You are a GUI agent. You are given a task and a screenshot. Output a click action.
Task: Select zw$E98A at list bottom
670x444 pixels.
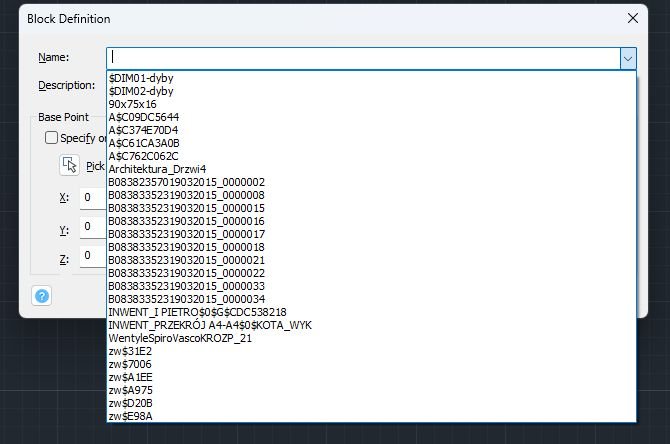tap(130, 416)
